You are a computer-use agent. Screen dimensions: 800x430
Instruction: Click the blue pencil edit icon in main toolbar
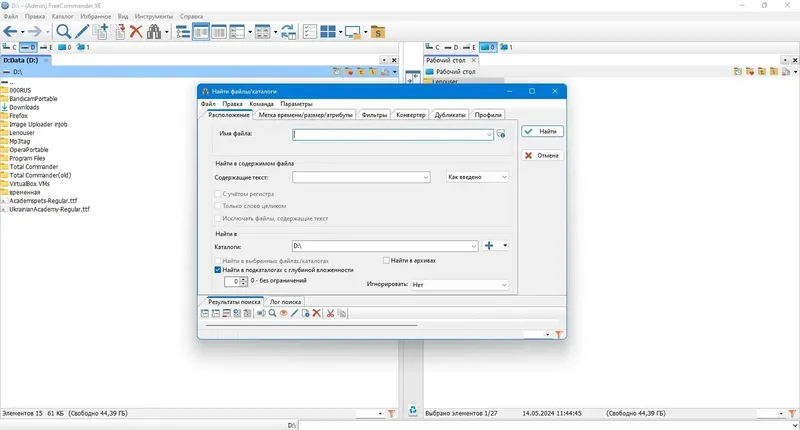click(82, 32)
